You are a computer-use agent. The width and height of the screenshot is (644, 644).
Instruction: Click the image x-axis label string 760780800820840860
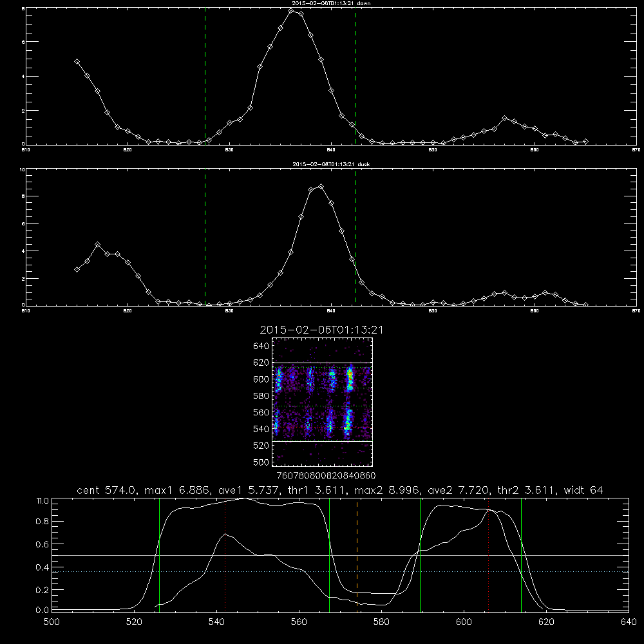click(x=326, y=476)
